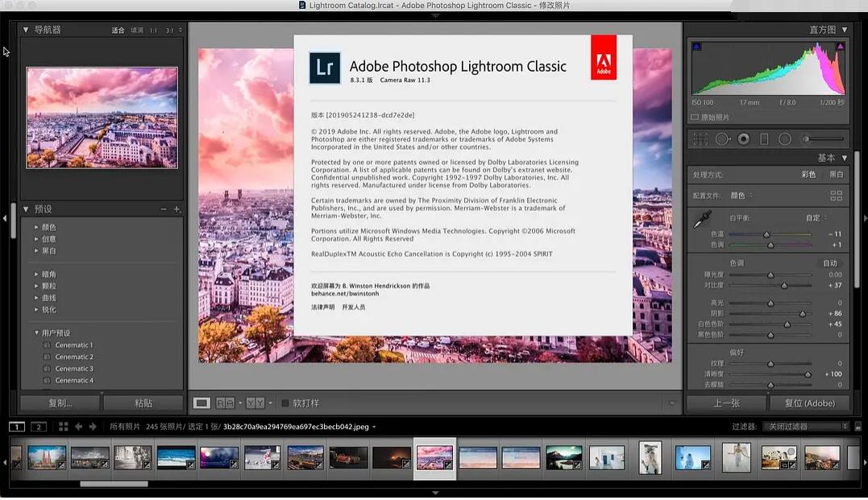
Task: Show the top module panel arrow
Action: pos(435,15)
